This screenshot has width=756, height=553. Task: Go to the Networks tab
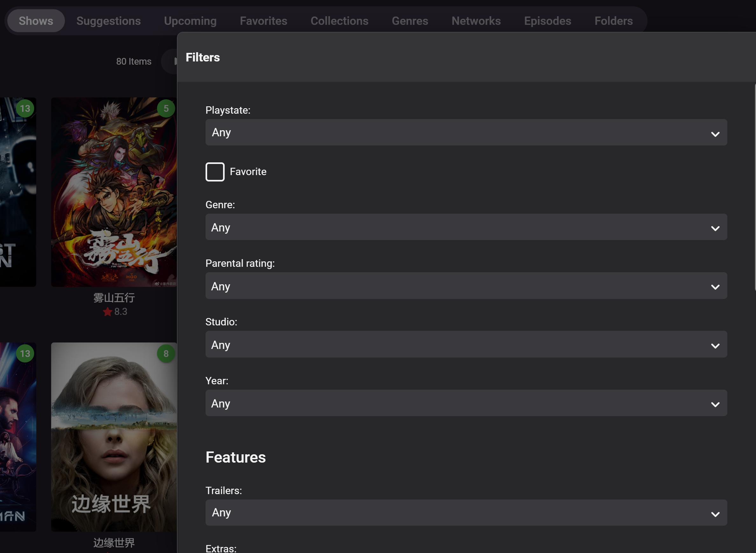[x=476, y=21]
